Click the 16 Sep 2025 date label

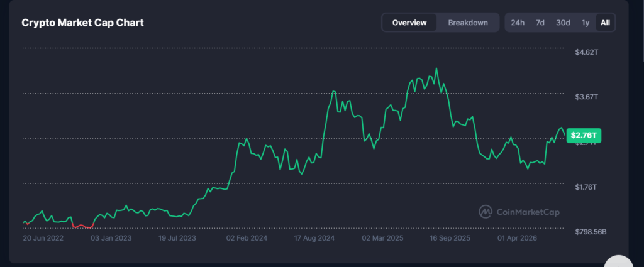coord(450,238)
